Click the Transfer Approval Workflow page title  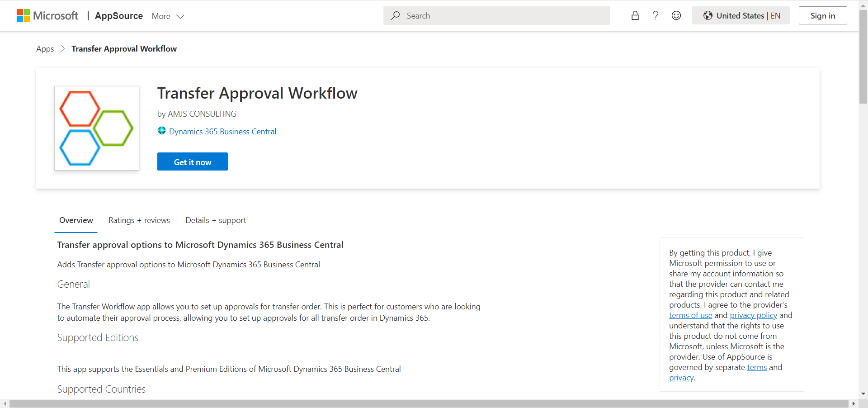click(x=257, y=93)
